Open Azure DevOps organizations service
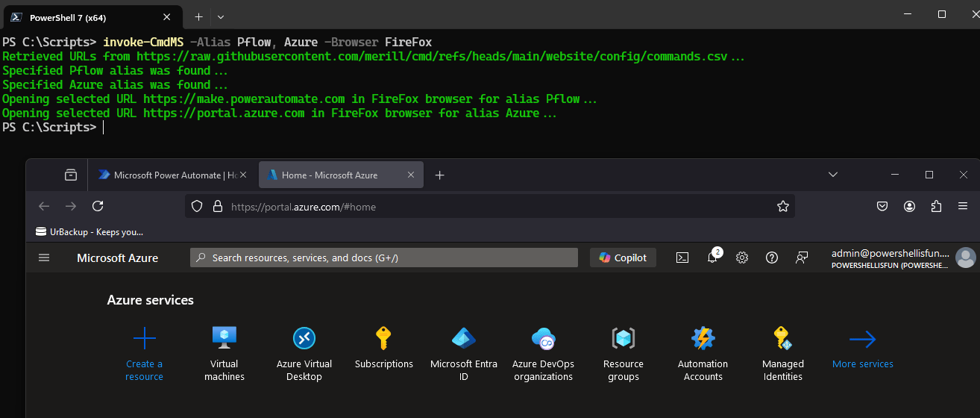The width and height of the screenshot is (980, 418). [x=543, y=354]
